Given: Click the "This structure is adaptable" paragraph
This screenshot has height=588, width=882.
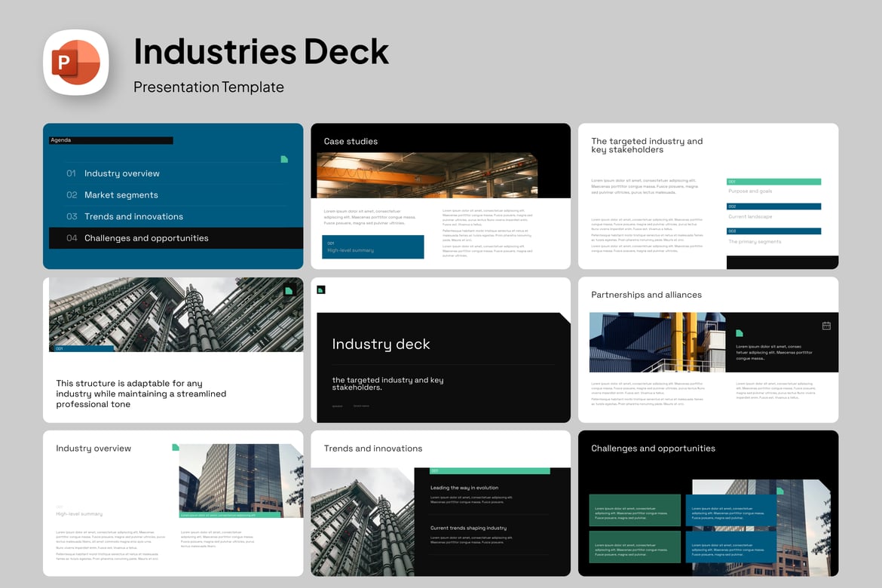Looking at the screenshot, I should click(141, 394).
